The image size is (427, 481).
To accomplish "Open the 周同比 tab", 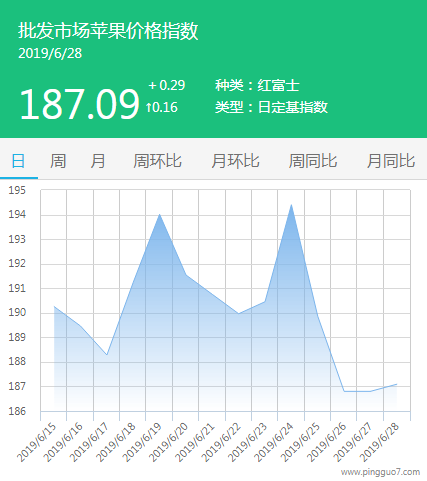I will 313,161.
